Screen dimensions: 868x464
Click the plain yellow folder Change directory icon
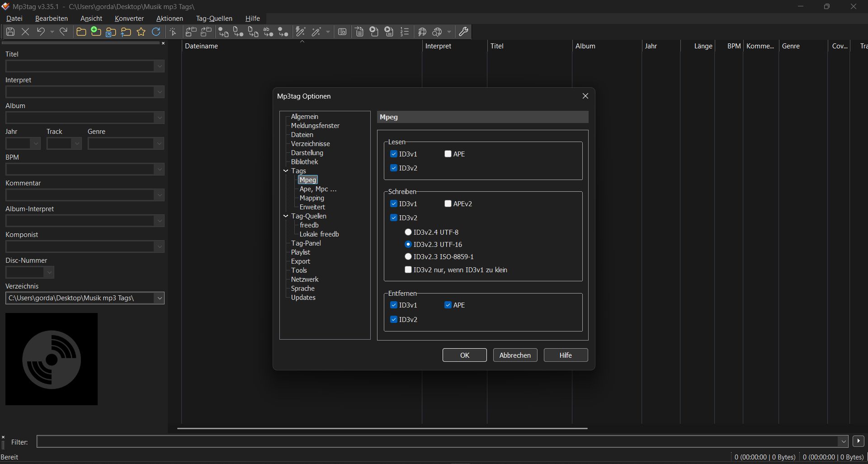point(81,32)
